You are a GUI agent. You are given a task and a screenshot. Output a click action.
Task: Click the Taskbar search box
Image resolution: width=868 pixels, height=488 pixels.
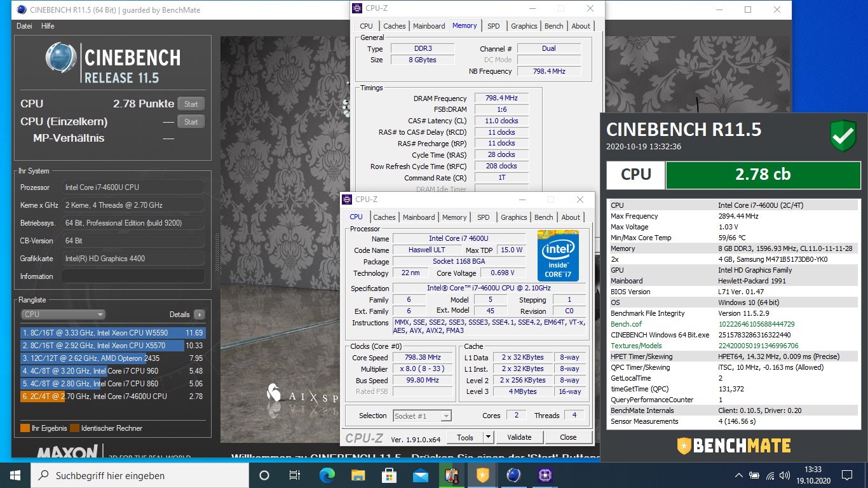point(141,475)
